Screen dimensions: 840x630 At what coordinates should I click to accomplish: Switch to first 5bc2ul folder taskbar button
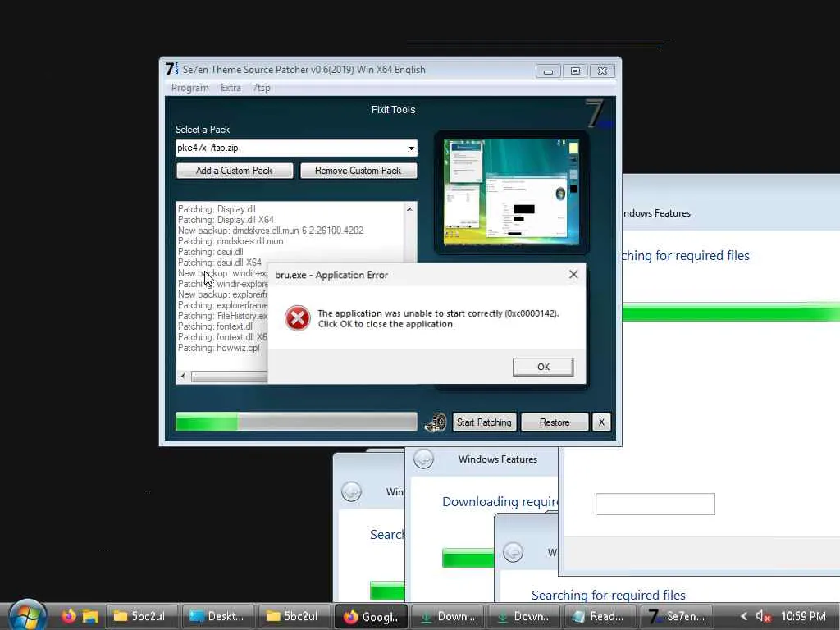click(140, 616)
